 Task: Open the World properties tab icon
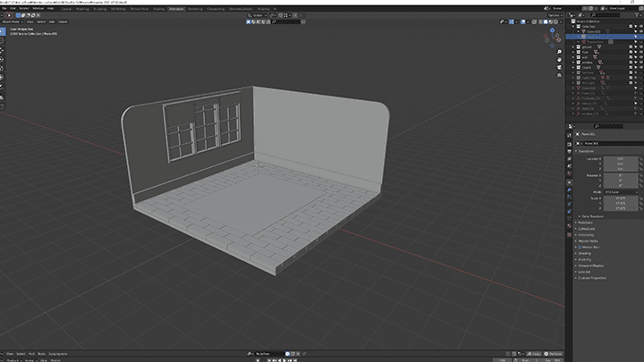tap(569, 173)
